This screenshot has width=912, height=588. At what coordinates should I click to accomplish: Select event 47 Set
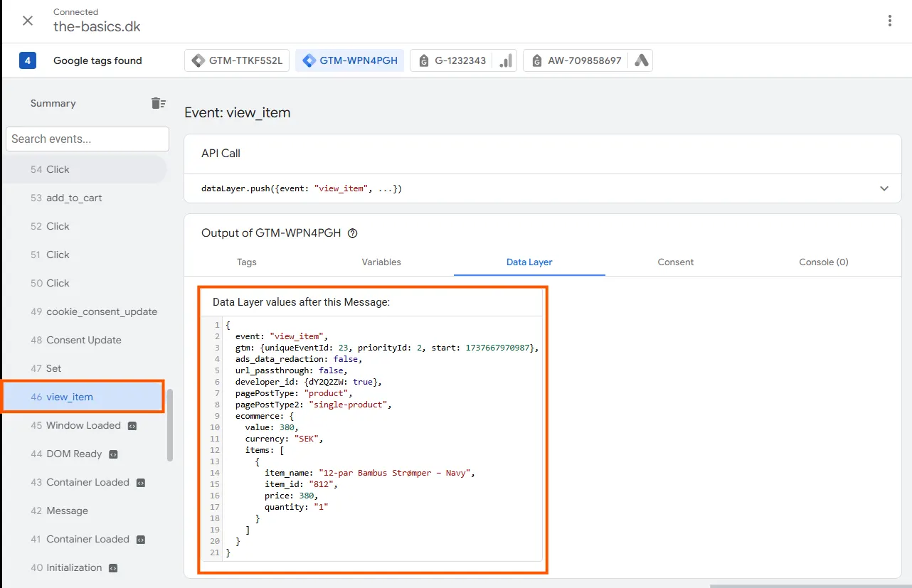pyautogui.click(x=84, y=368)
